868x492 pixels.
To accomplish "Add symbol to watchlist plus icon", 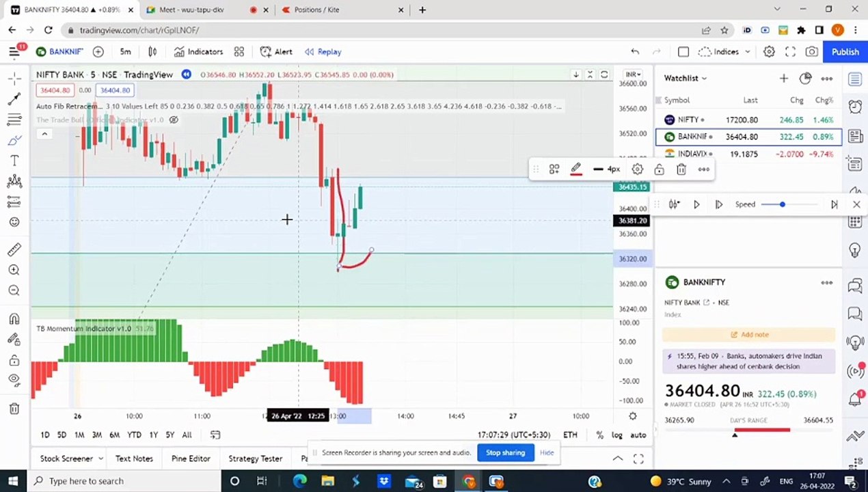I will (783, 79).
